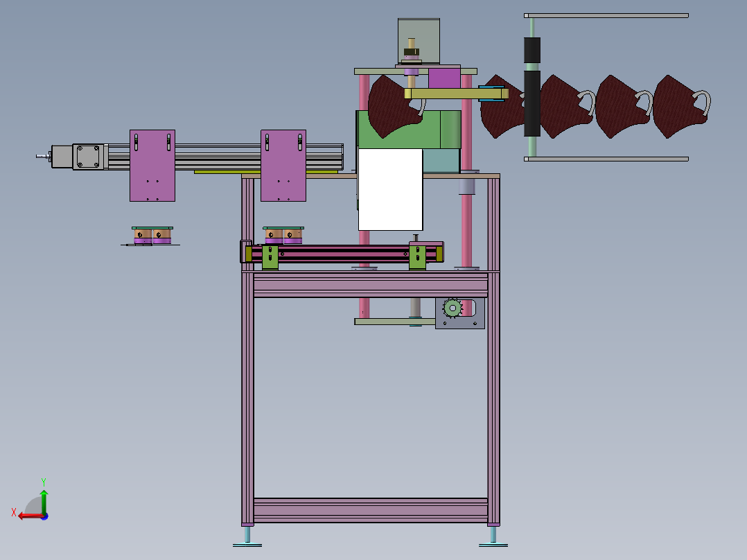
Task: Select the left leveling foot of the frame
Action: [247, 536]
